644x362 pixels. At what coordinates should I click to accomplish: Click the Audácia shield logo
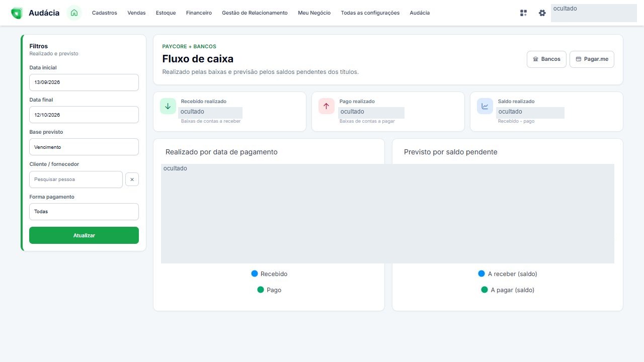pos(17,13)
